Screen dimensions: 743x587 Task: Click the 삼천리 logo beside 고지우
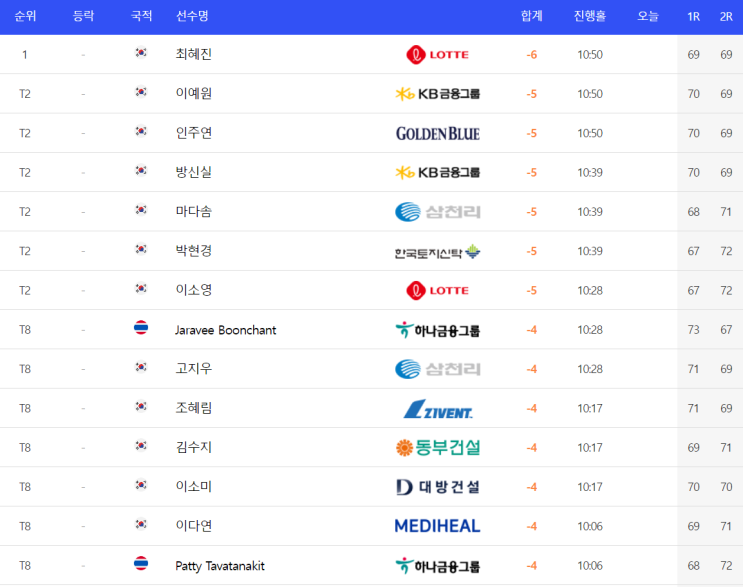tap(437, 369)
